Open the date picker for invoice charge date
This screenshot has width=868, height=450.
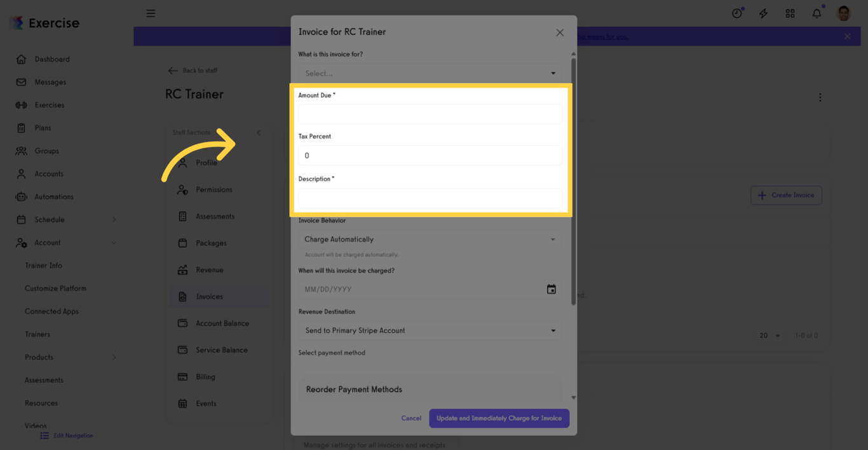[551, 289]
